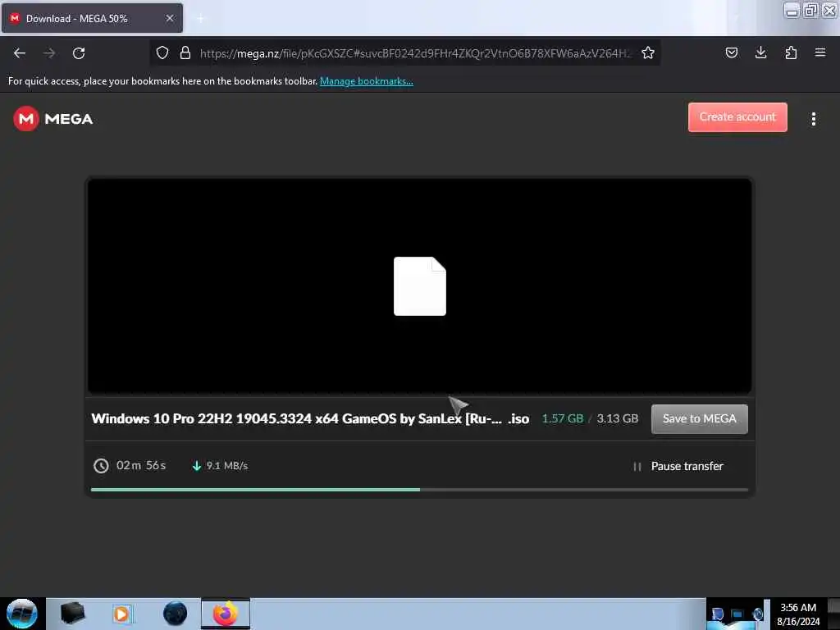The width and height of the screenshot is (840, 630).
Task: Open a new browser tab with plus
Action: 200,19
